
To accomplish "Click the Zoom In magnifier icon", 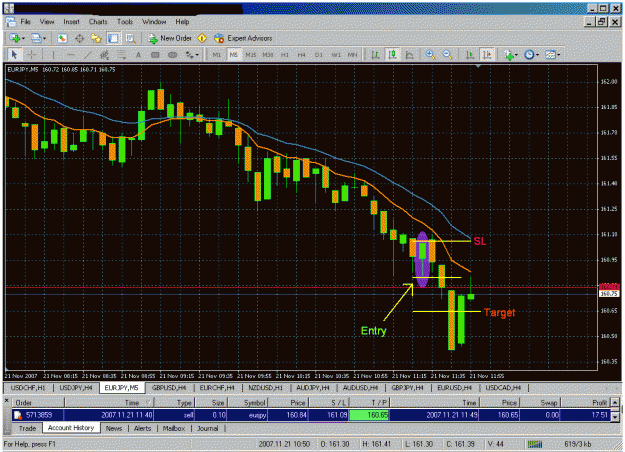I will coord(430,55).
